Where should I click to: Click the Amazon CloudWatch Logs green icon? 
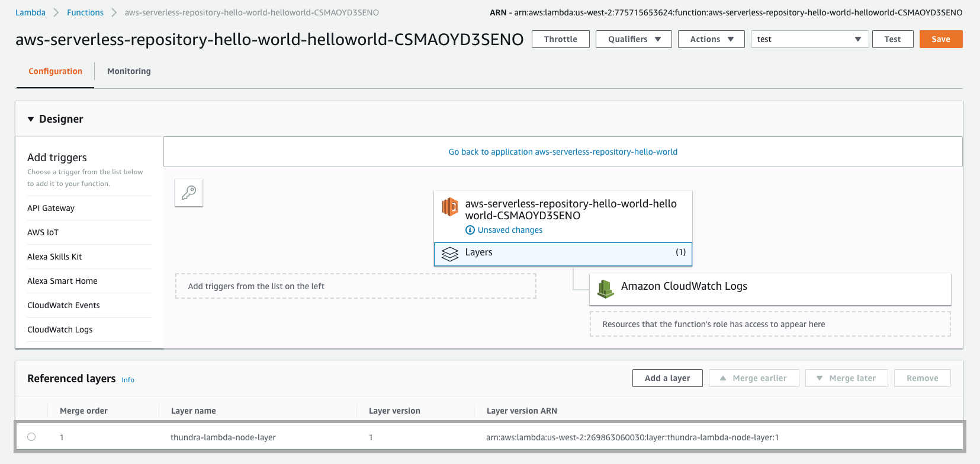coord(605,289)
